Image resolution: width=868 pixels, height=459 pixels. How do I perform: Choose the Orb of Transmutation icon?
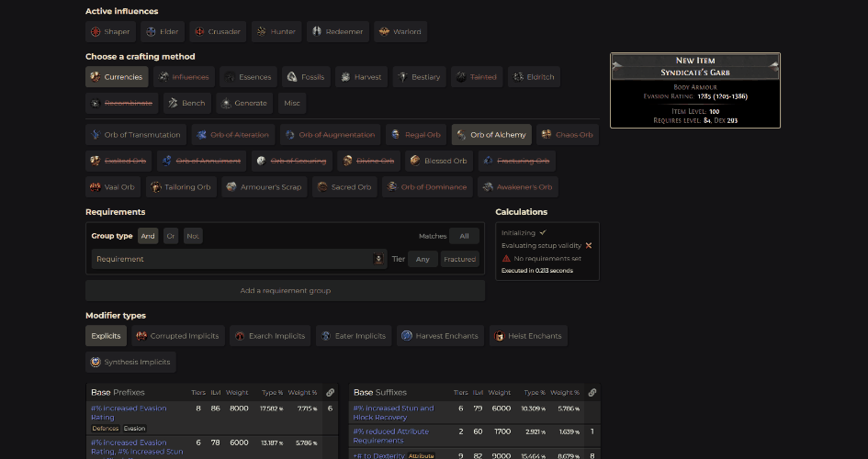[96, 134]
